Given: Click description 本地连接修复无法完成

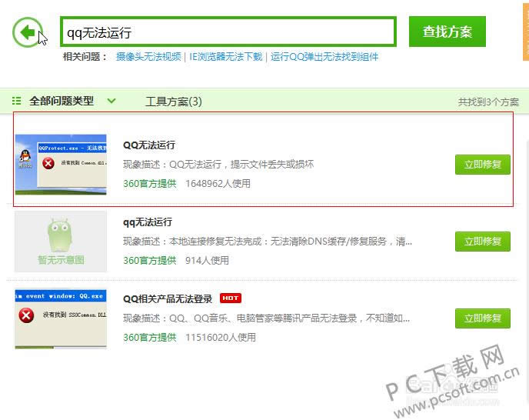Looking at the screenshot, I should pyautogui.click(x=215, y=242).
